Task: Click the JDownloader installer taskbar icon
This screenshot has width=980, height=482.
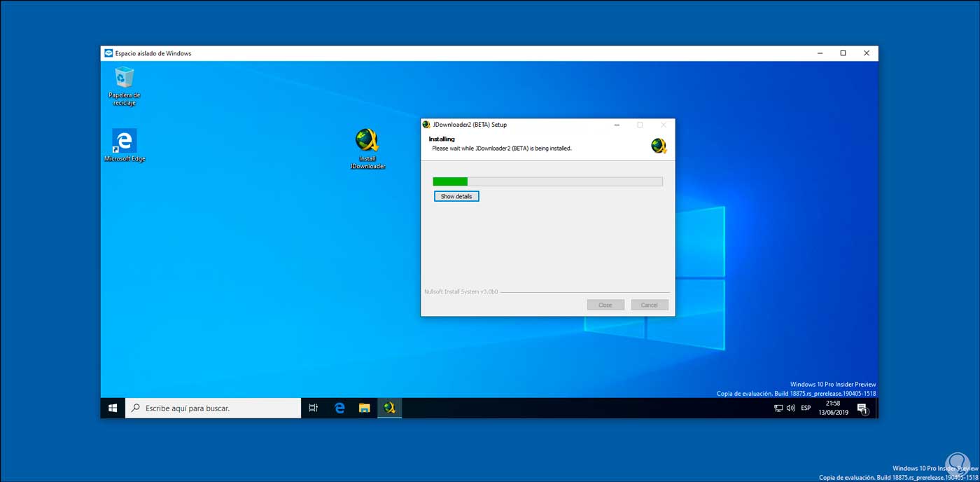Action: pos(390,408)
